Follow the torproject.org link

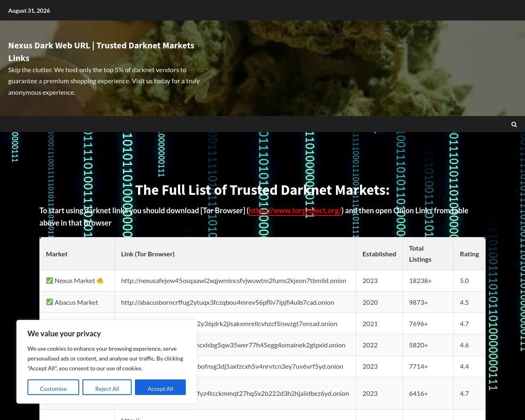[x=295, y=210]
